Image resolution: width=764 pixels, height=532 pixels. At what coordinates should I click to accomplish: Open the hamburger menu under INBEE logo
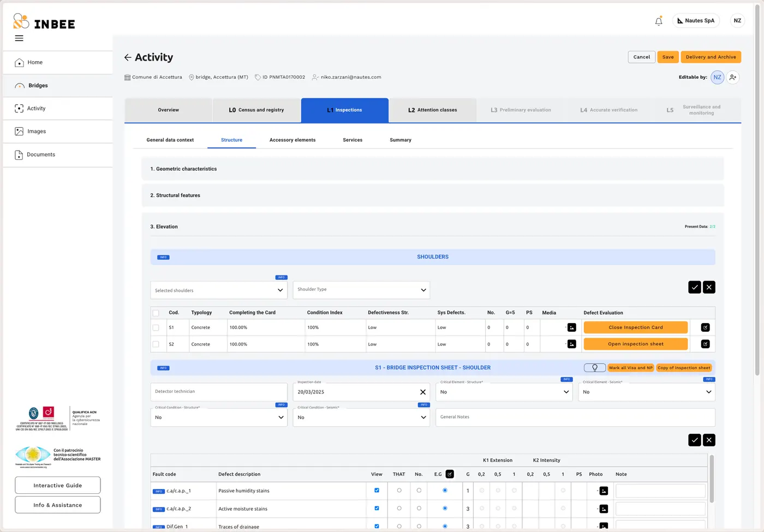pyautogui.click(x=19, y=38)
